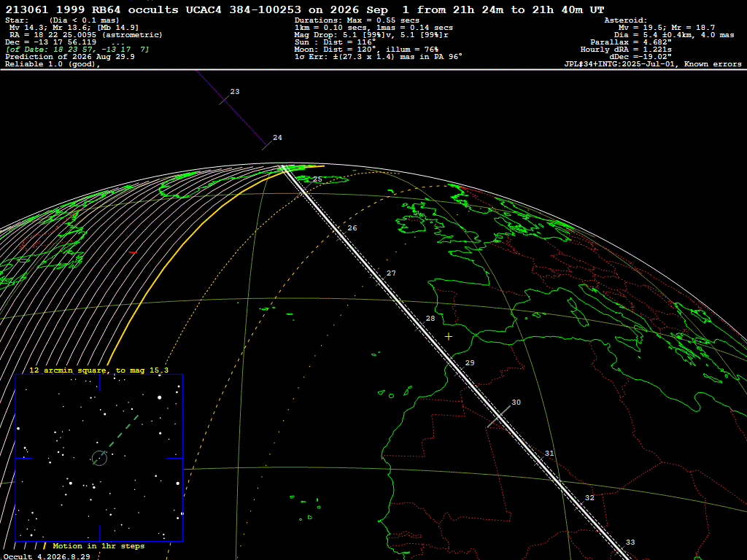Click minute marker 23 on the purple track
Viewport: 747px width, 560px height.
(235, 91)
